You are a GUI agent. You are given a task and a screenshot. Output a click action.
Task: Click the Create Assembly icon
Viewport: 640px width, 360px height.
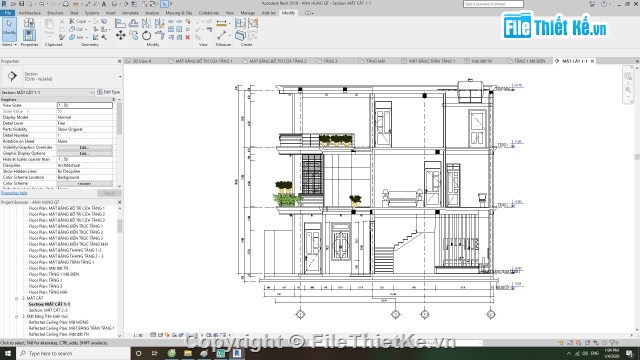(x=240, y=23)
